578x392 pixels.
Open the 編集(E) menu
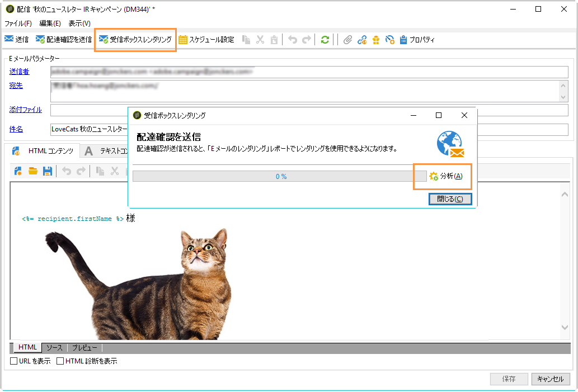point(50,23)
